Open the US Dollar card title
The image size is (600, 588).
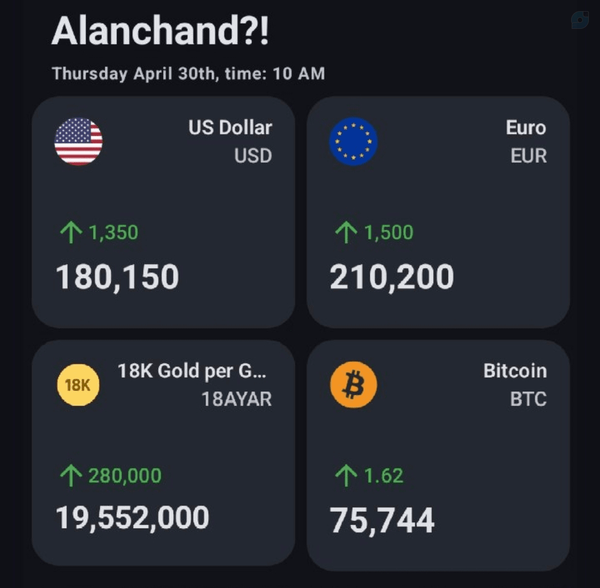230,127
